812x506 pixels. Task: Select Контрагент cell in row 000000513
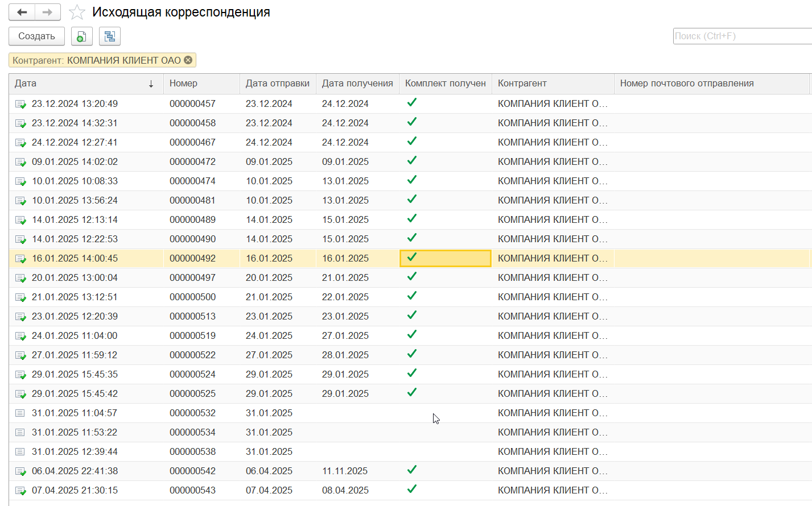click(x=553, y=316)
